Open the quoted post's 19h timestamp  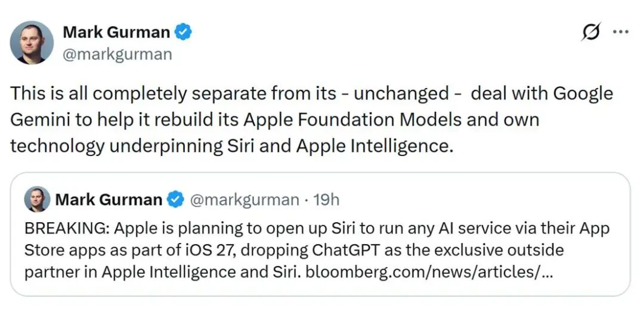click(326, 200)
